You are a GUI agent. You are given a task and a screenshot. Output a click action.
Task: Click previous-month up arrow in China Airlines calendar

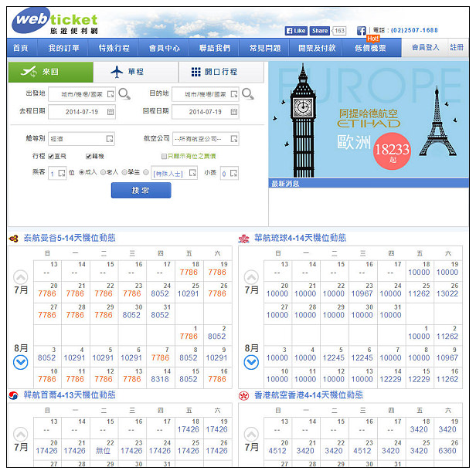coord(251,277)
